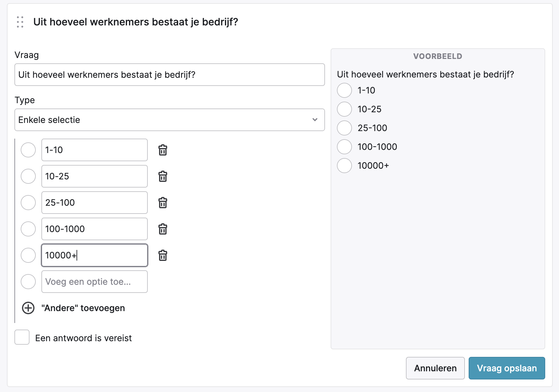Choose the 100-1000 radio in voorbeeld

pos(344,147)
